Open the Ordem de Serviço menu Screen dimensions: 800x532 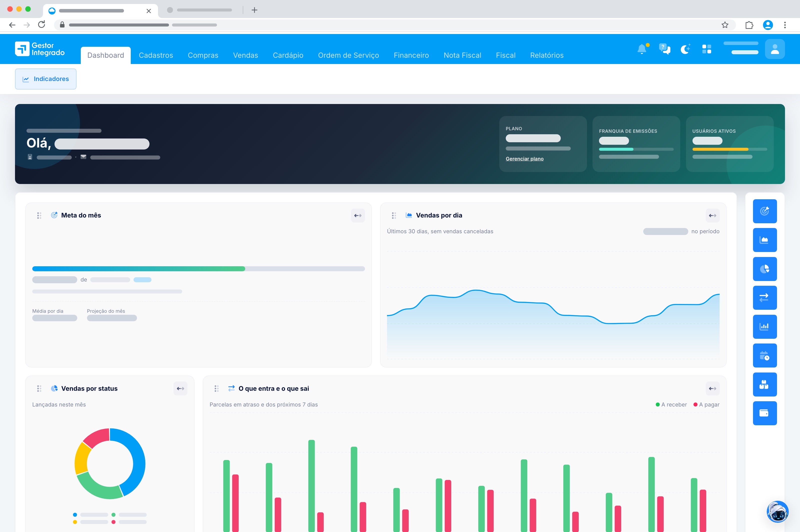point(348,55)
